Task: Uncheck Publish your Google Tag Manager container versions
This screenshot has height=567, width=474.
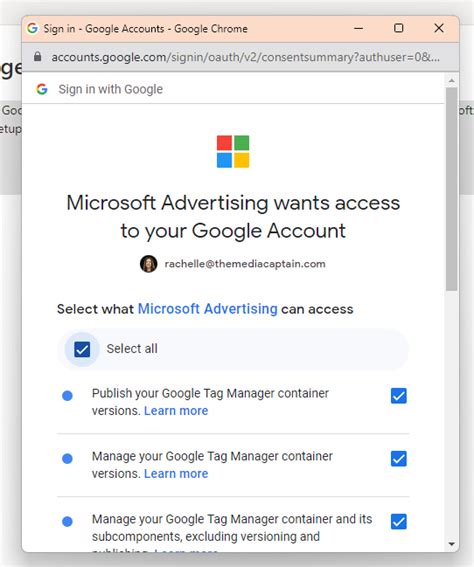Action: pos(398,396)
